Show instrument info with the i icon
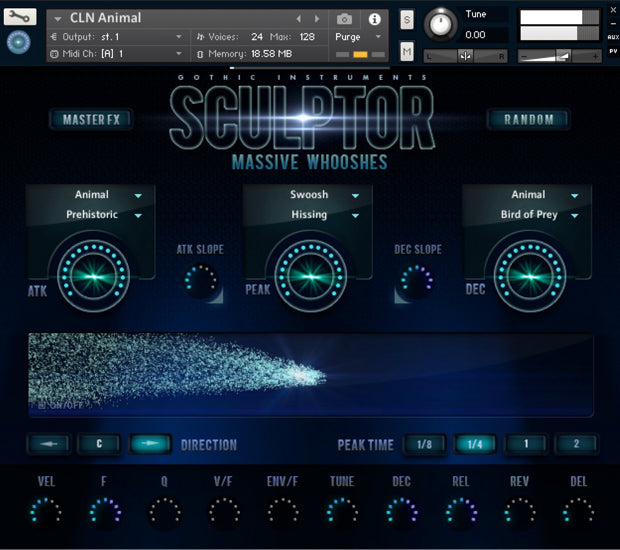The width and height of the screenshot is (620, 550). [x=374, y=19]
